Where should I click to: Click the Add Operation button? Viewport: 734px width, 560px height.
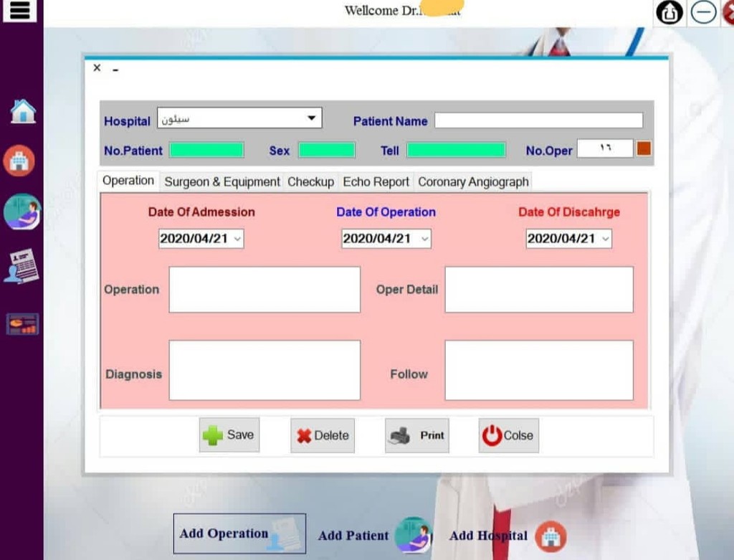(x=239, y=533)
